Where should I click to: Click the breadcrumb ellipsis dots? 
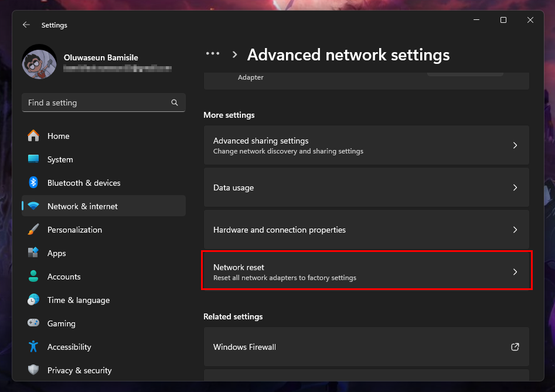213,53
